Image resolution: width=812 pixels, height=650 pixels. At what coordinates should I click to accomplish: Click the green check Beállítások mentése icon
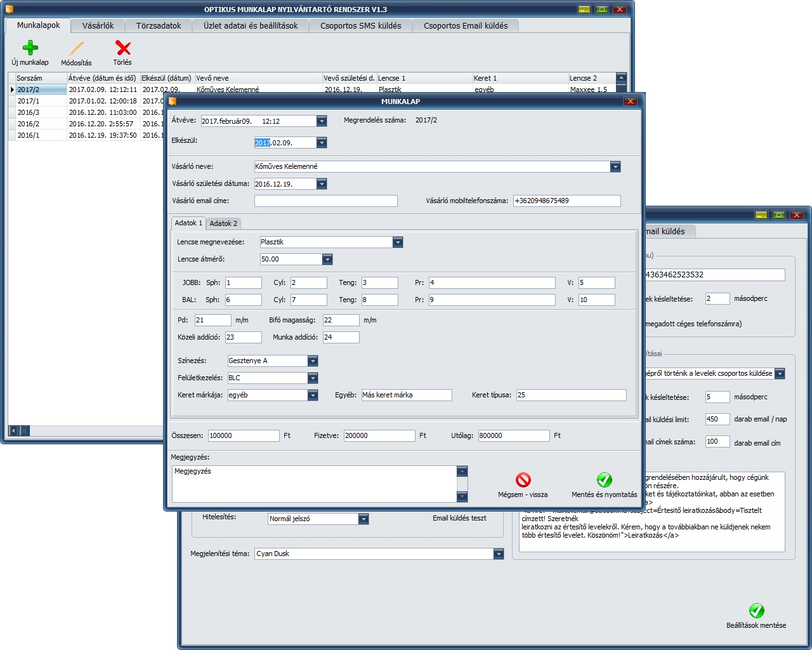756,611
